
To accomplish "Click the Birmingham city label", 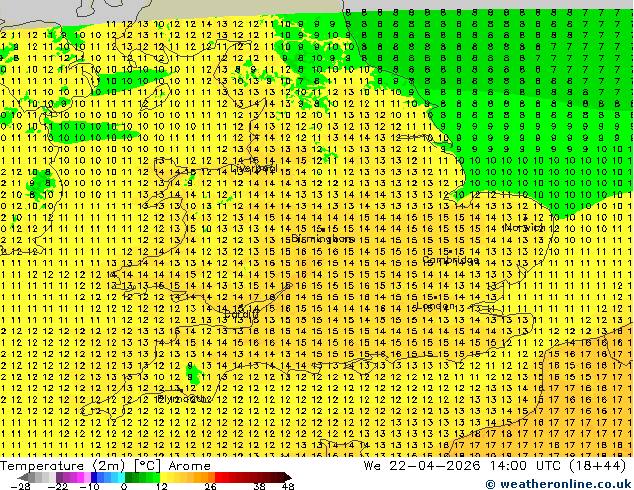I will (x=323, y=239).
